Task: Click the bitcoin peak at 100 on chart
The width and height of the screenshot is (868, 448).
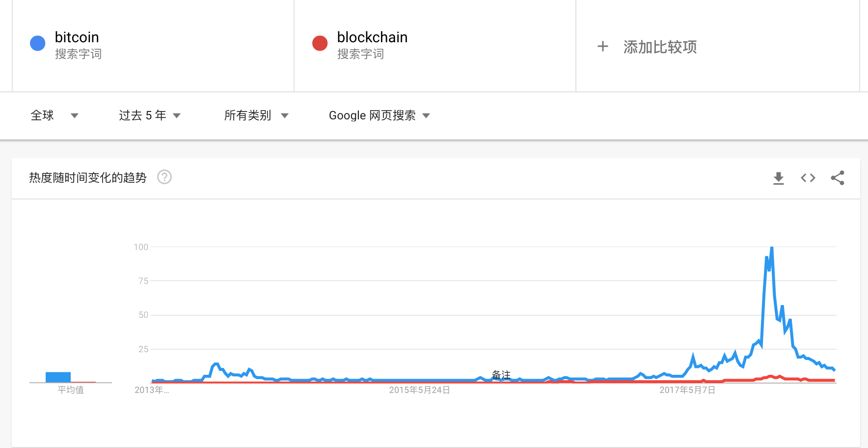Action: point(772,248)
